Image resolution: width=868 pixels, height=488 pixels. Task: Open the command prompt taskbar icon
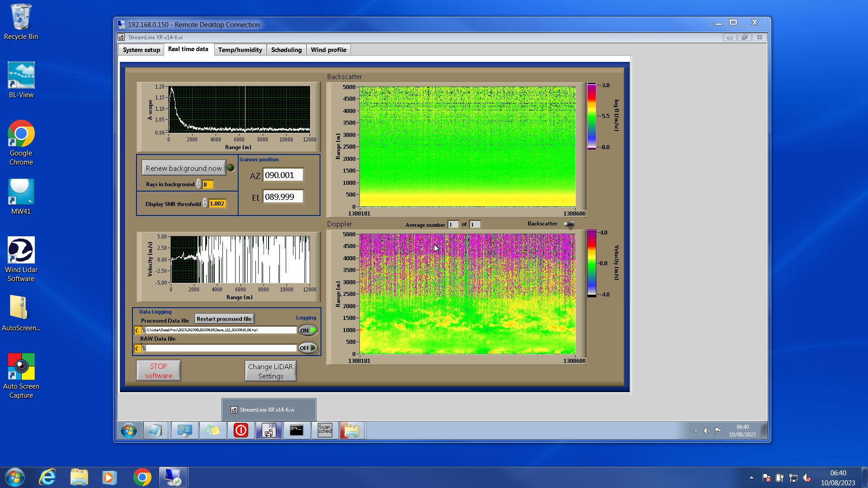tap(297, 430)
